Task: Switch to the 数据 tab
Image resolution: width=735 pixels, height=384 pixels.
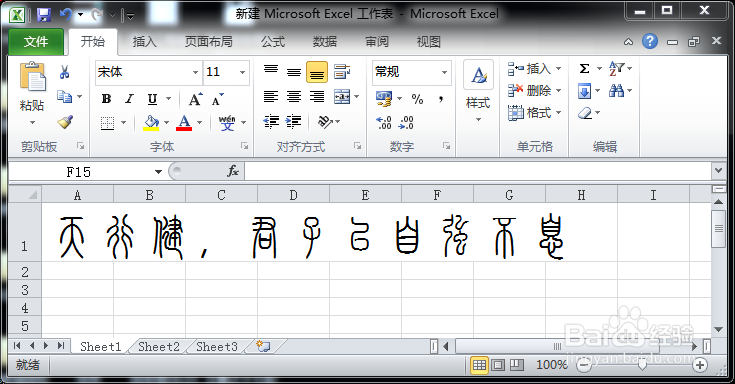Action: pos(325,42)
